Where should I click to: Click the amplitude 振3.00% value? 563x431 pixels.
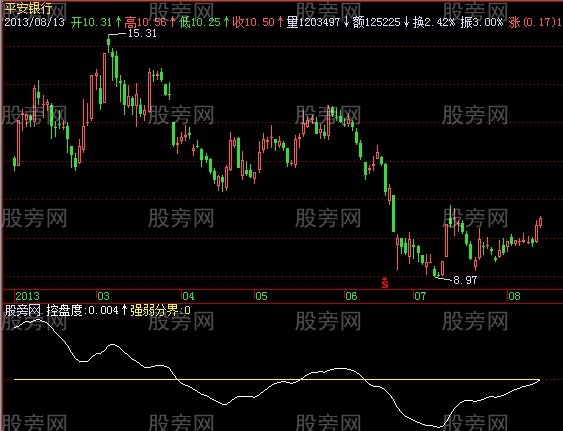pyautogui.click(x=482, y=22)
